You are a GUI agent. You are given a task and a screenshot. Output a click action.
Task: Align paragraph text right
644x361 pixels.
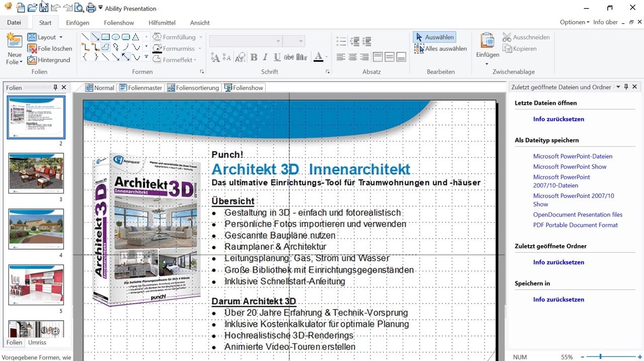[x=364, y=57]
